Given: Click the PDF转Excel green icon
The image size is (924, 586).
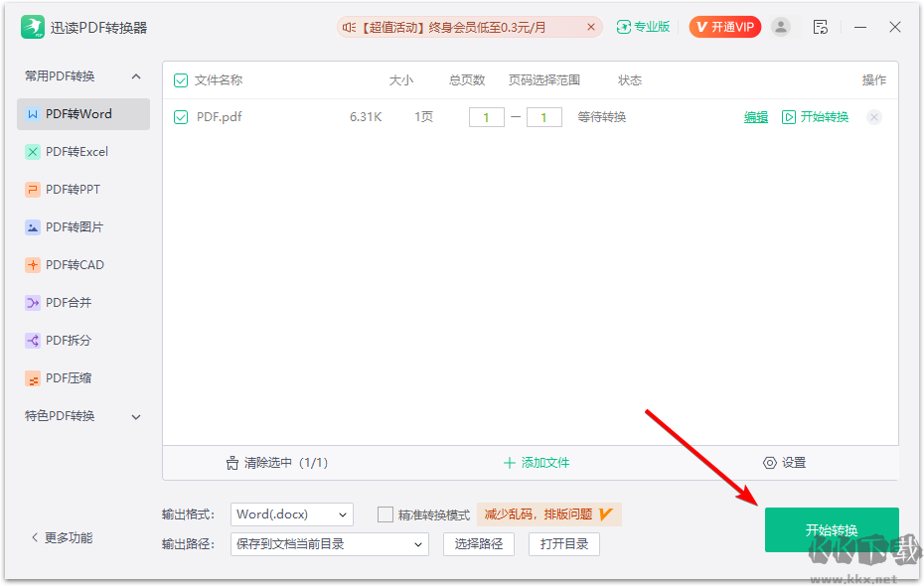Looking at the screenshot, I should pos(33,152).
